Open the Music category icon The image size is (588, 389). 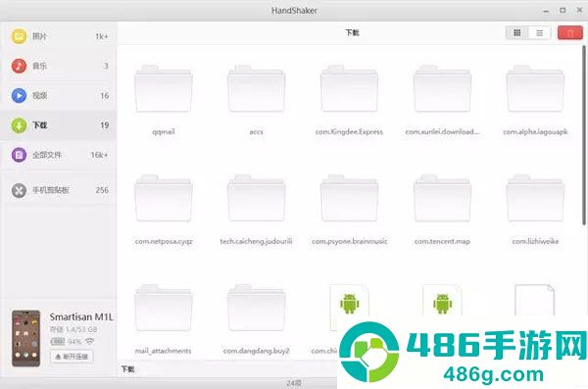click(x=19, y=66)
